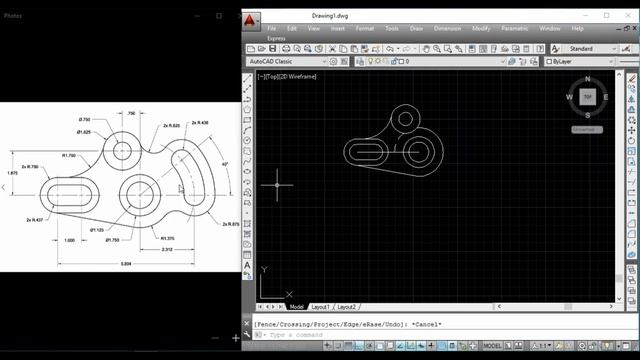
Task: Expand the Undo history dropdown arrow
Action: pos(398,49)
